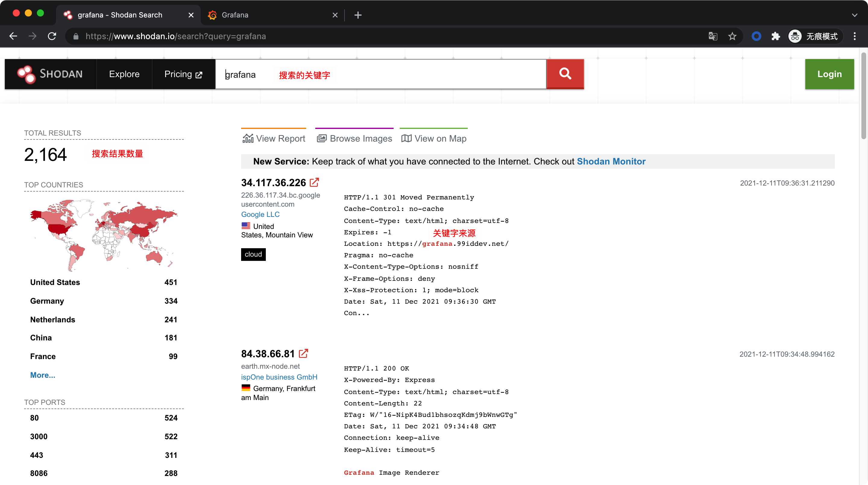Expand the tab search chevron
The height and width of the screenshot is (485, 868).
point(854,15)
